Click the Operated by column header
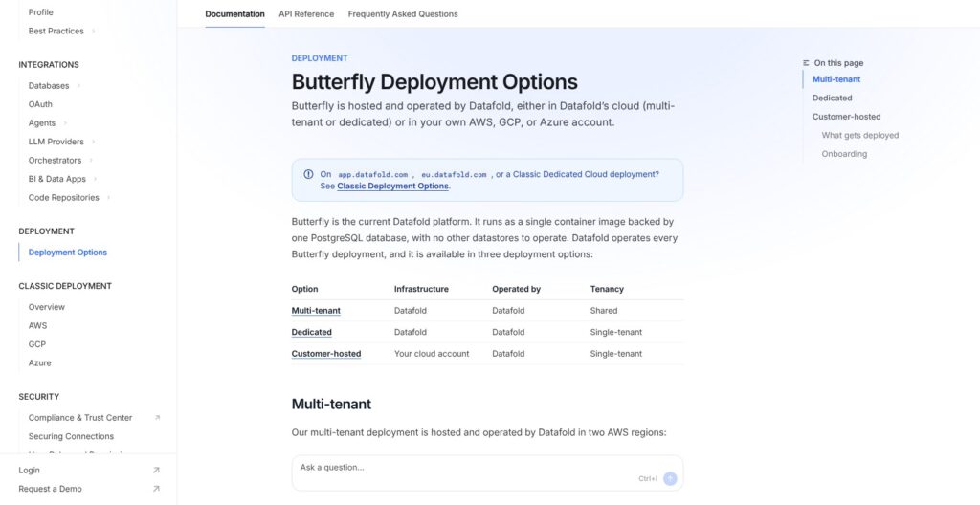The width and height of the screenshot is (980, 505). click(516, 289)
